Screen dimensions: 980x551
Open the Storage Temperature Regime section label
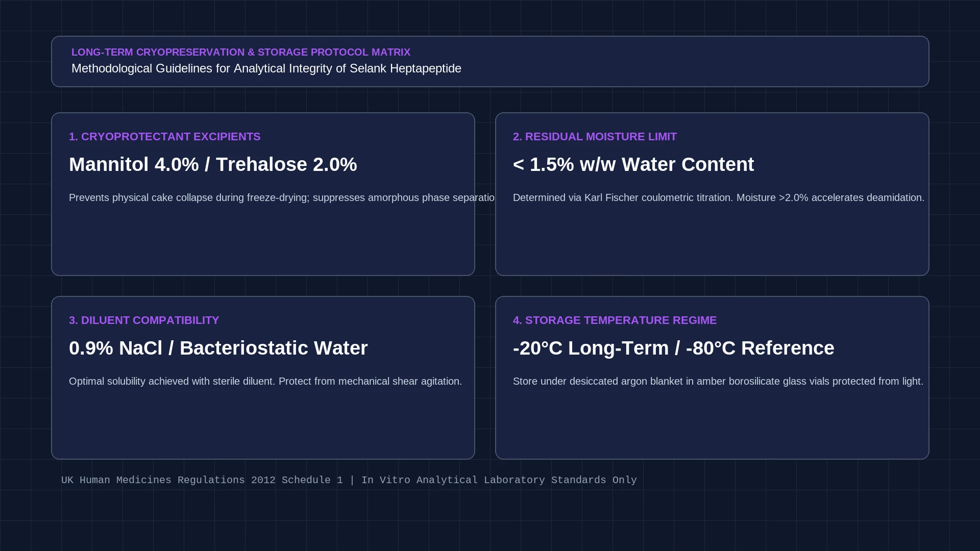pos(615,320)
